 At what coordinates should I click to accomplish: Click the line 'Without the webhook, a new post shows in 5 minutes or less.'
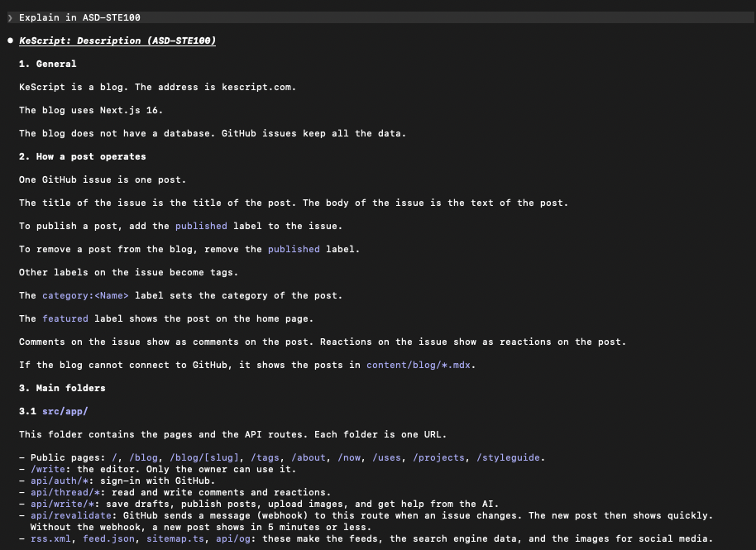[x=201, y=527]
